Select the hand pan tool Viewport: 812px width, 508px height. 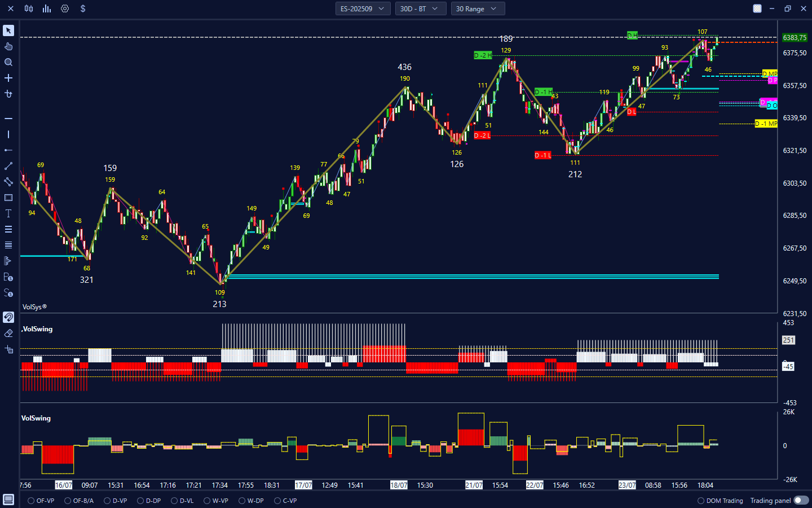tap(8, 46)
